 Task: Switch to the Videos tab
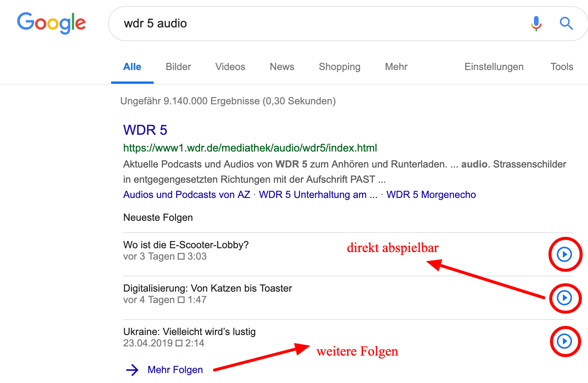230,67
